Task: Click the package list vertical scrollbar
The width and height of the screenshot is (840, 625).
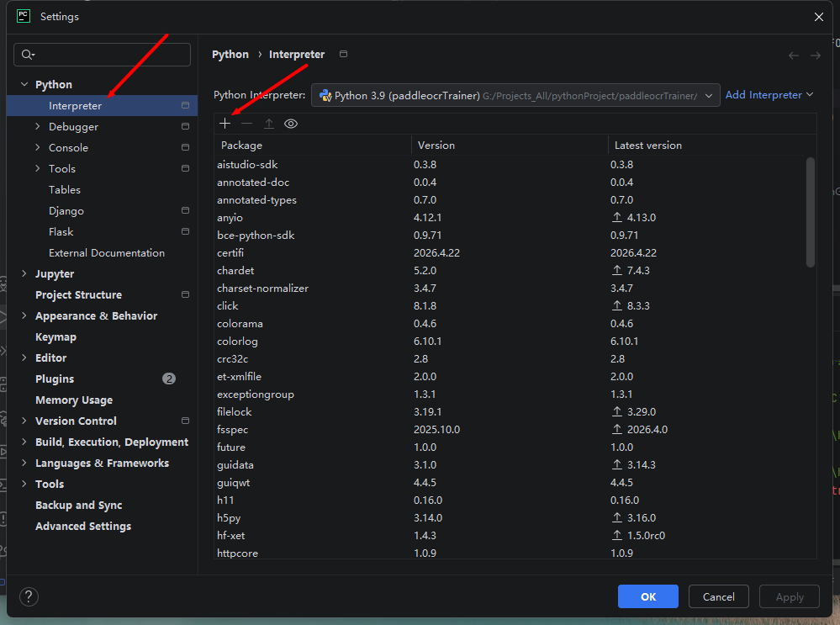Action: pos(810,212)
